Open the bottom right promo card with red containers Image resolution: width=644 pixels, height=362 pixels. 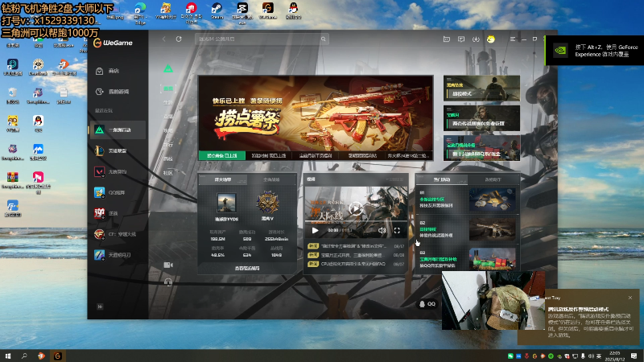click(x=481, y=148)
